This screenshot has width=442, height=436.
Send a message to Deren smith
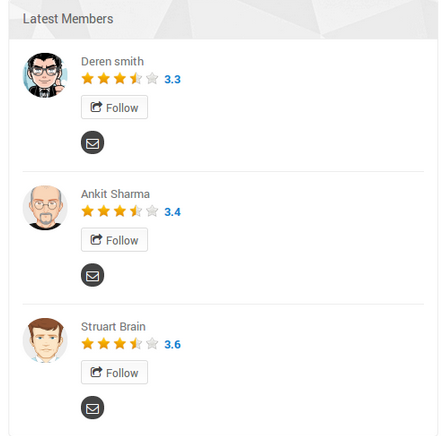pos(92,143)
